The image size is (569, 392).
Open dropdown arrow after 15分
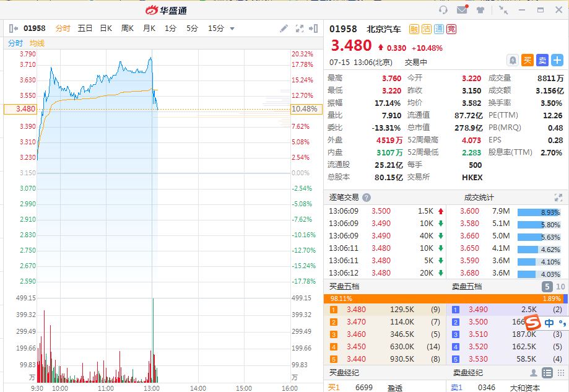tap(232, 28)
